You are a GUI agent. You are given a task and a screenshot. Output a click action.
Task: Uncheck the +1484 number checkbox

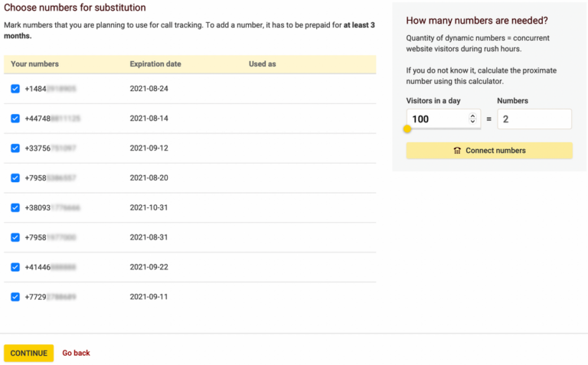point(15,89)
